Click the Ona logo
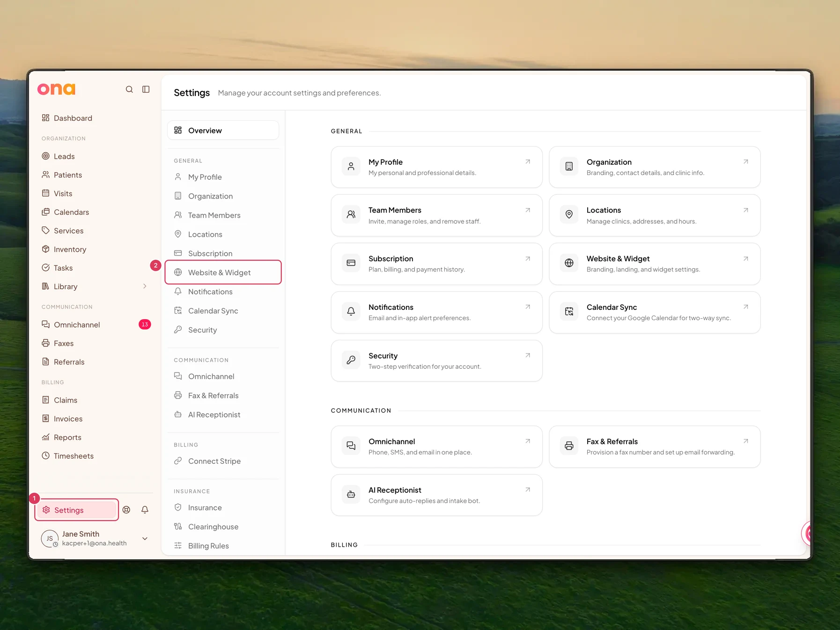Viewport: 840px width, 630px height. coord(56,89)
